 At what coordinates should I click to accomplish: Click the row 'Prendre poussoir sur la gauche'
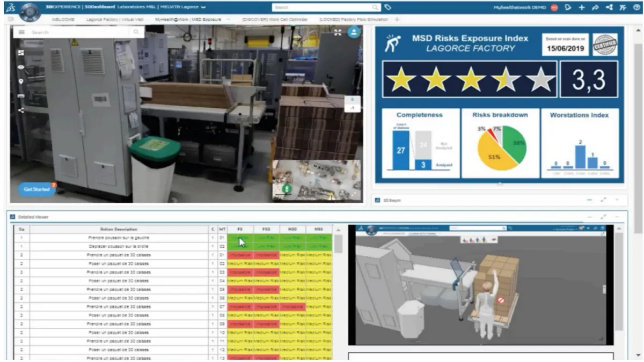pos(173,238)
